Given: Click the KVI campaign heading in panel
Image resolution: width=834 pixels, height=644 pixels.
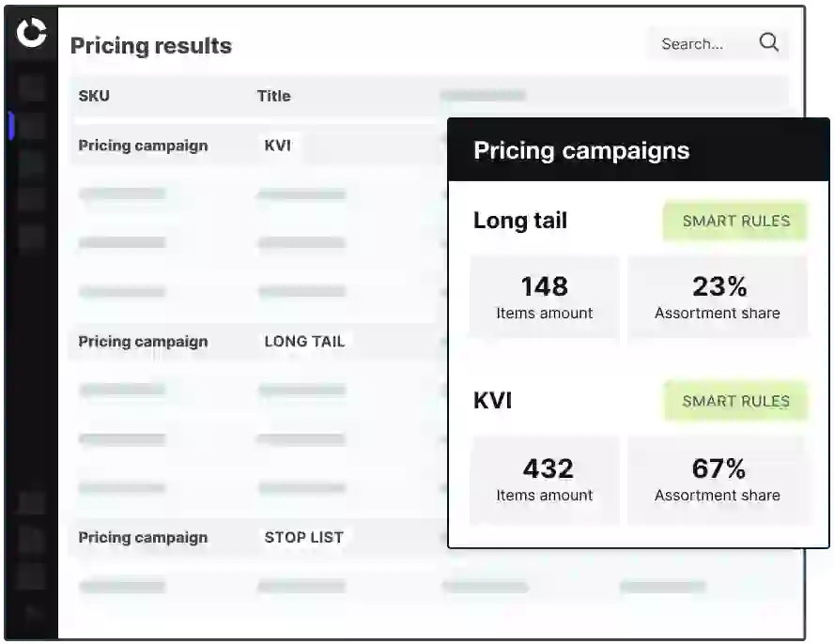Looking at the screenshot, I should point(492,401).
